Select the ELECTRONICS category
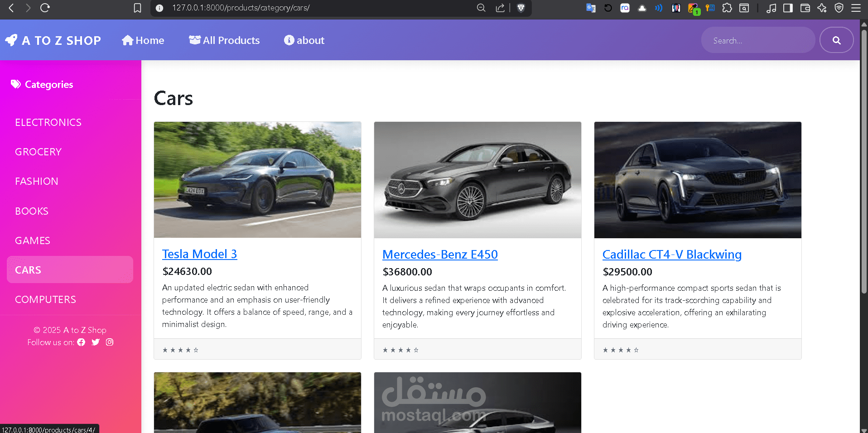This screenshot has height=433, width=868. click(x=48, y=122)
